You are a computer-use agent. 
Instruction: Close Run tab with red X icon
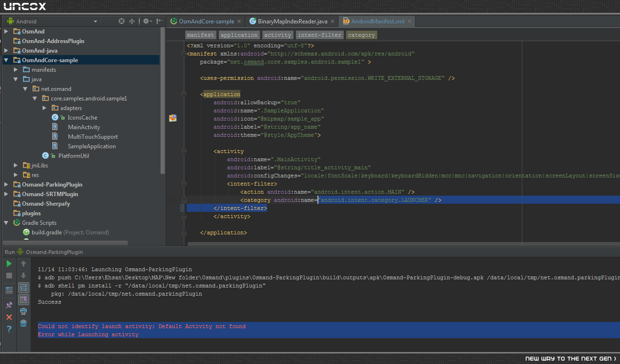pos(9,317)
